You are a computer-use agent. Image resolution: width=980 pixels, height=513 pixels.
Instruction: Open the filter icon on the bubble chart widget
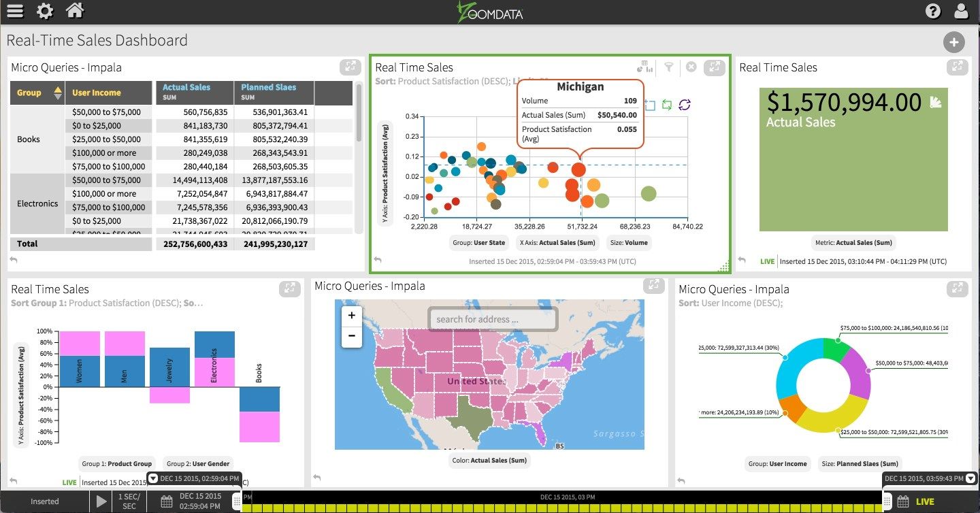(x=670, y=67)
